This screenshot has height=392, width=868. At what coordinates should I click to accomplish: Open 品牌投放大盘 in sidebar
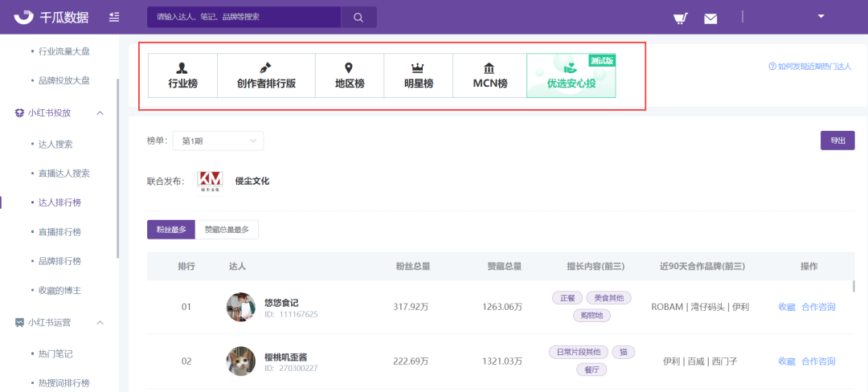tap(63, 80)
